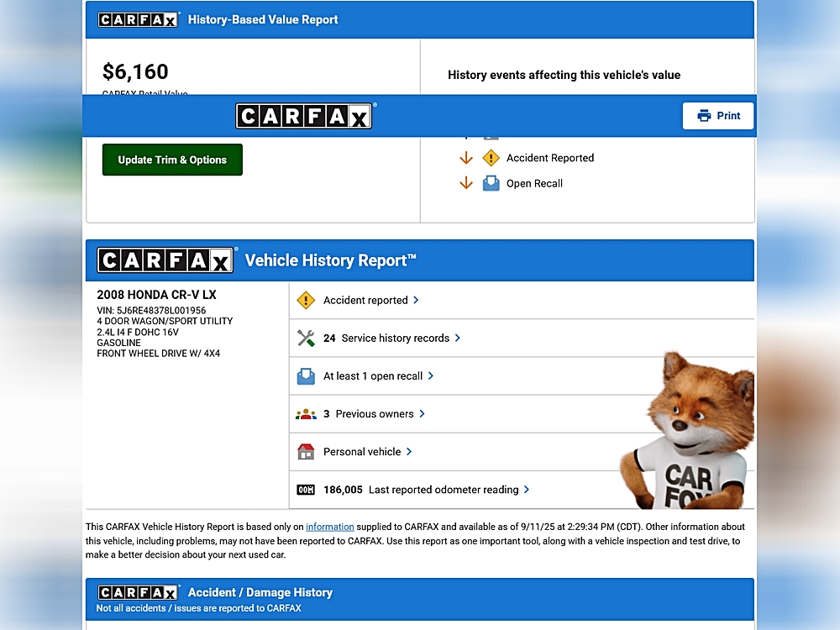Click the blue recall icon beside Open Recall
840x630 pixels.
click(491, 183)
